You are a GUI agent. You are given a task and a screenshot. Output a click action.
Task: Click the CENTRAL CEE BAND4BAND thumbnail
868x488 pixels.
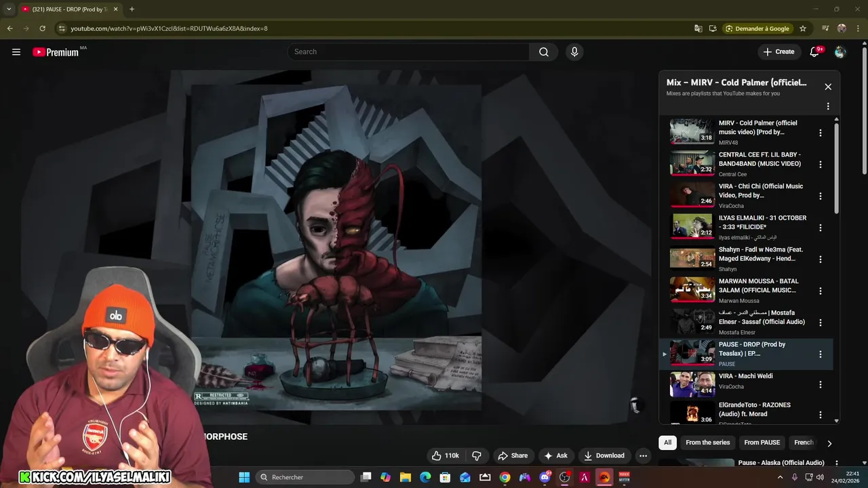click(x=692, y=163)
